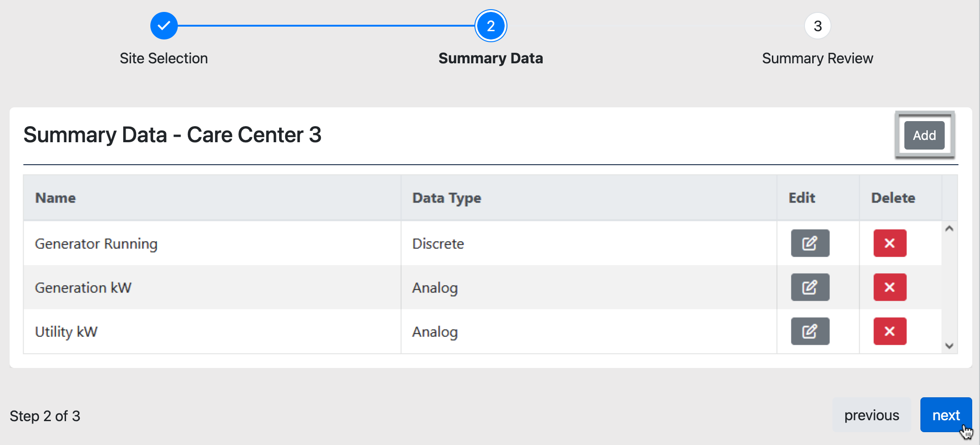Click the completed Site Selection checkmark step
The image size is (980, 445).
point(164,26)
